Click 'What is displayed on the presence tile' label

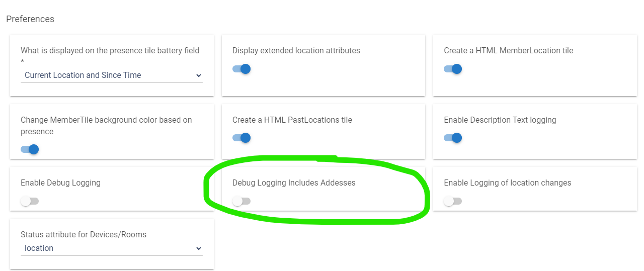[110, 50]
